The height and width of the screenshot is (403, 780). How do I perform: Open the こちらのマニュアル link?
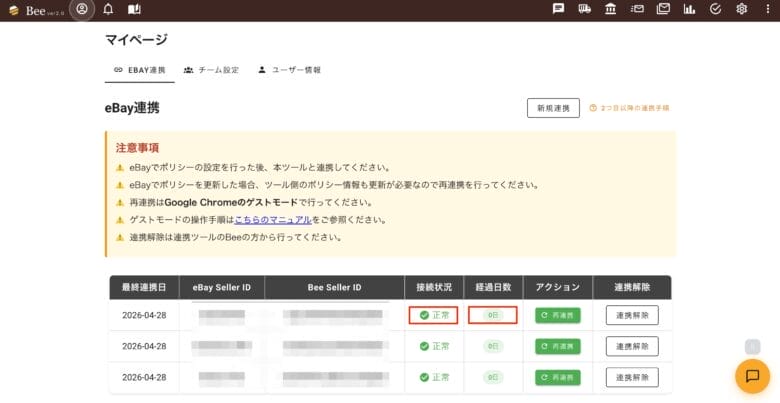pos(273,219)
